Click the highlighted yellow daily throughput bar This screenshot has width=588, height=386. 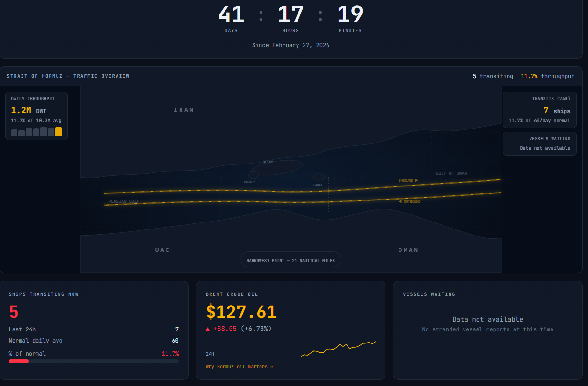point(58,131)
